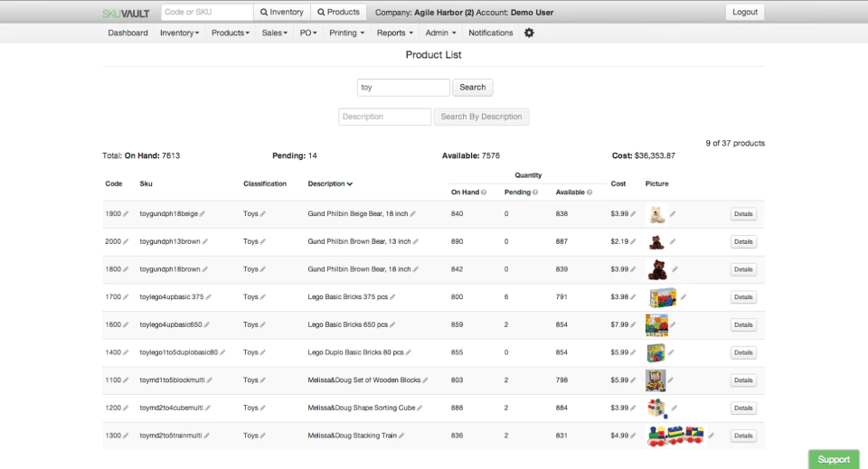Open the stacking train product thumbnail
Viewport: 868px width, 469px height.
(x=675, y=436)
